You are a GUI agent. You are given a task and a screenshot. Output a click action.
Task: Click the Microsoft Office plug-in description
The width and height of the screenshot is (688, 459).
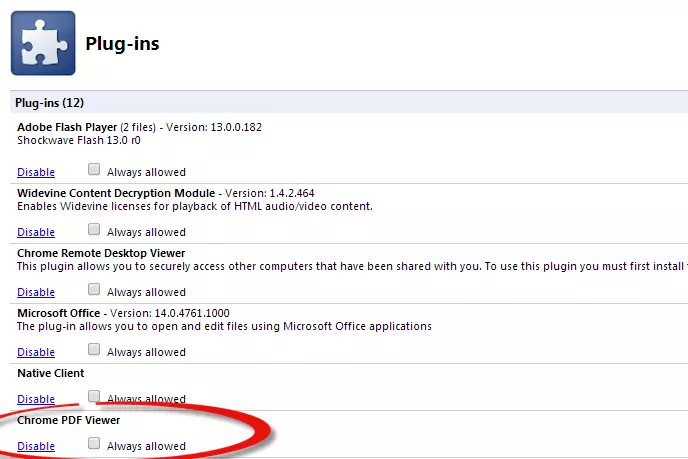click(x=224, y=326)
